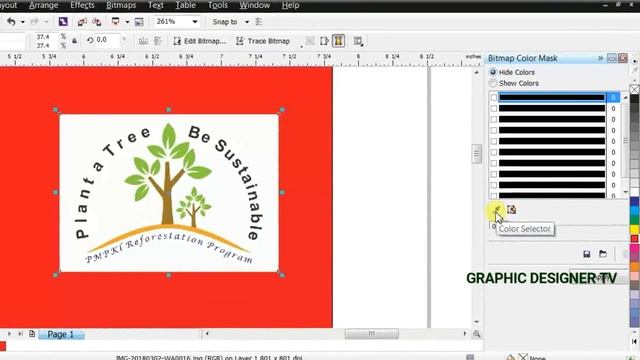Click the Open Mask folder icon
Screen dimensions: 640x360
point(603,254)
